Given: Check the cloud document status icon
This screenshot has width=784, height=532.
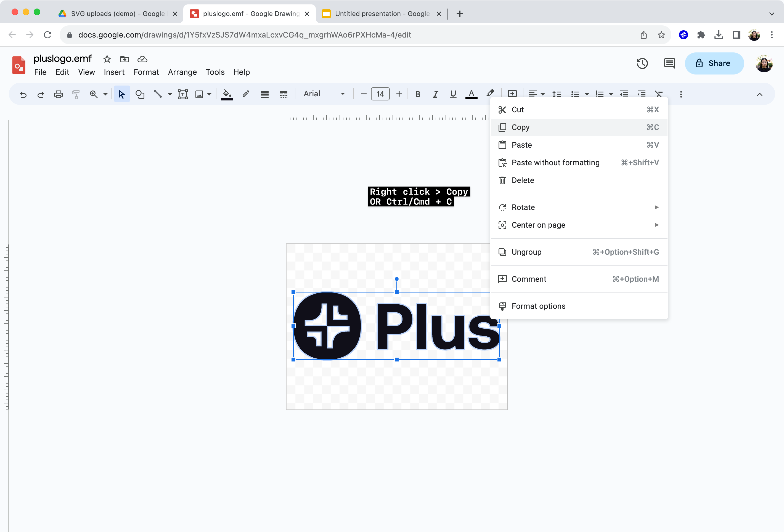Looking at the screenshot, I should coord(142,59).
